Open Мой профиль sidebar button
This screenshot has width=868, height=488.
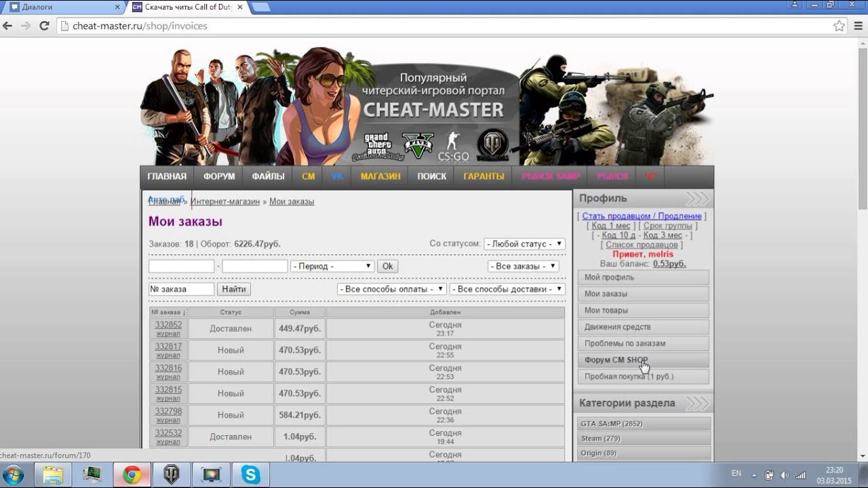click(643, 277)
